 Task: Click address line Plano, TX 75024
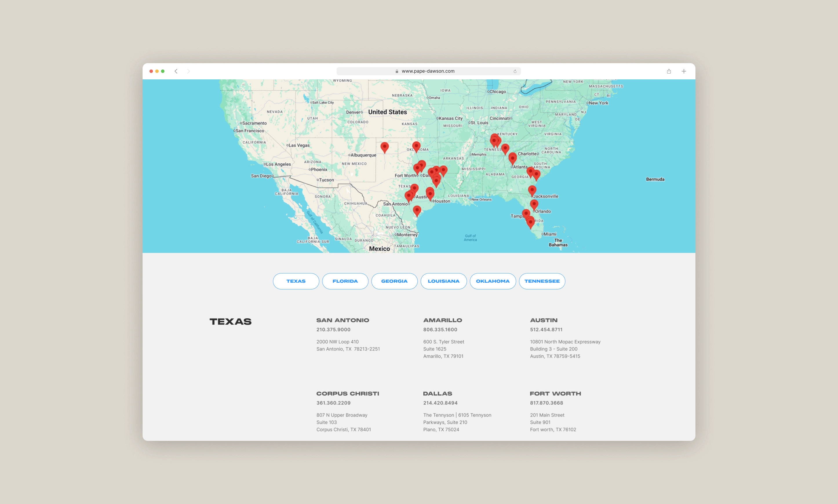click(x=441, y=430)
